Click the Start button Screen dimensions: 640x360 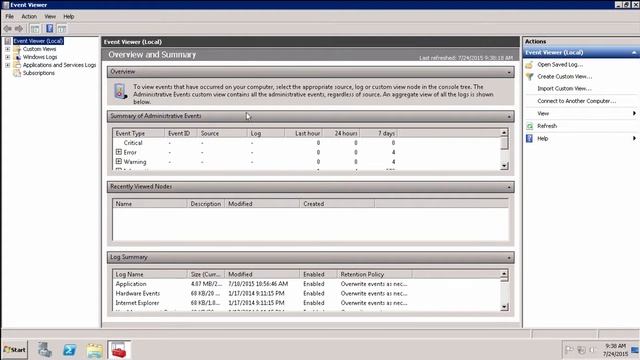click(15, 350)
